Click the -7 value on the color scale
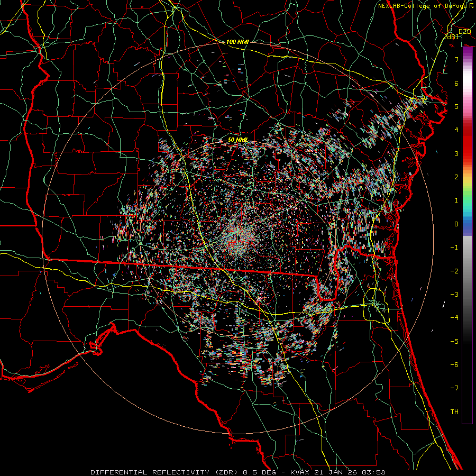Image resolution: width=476 pixels, height=476 pixels. (x=454, y=388)
